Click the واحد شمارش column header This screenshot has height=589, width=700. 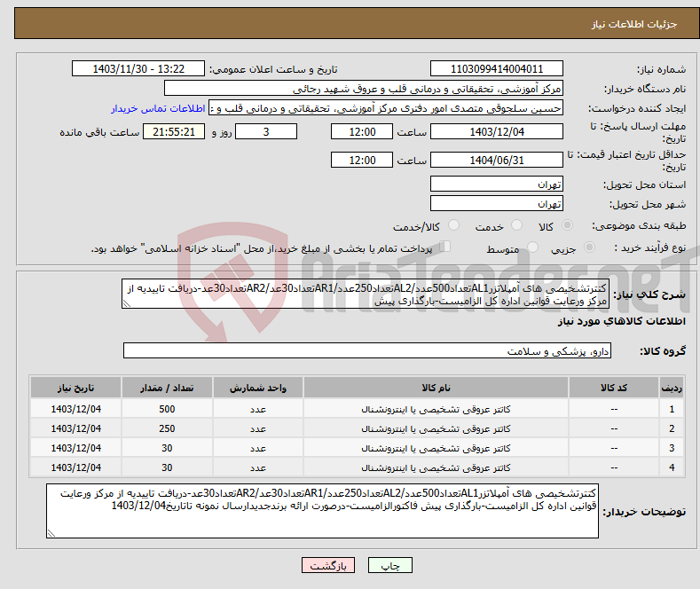click(257, 388)
